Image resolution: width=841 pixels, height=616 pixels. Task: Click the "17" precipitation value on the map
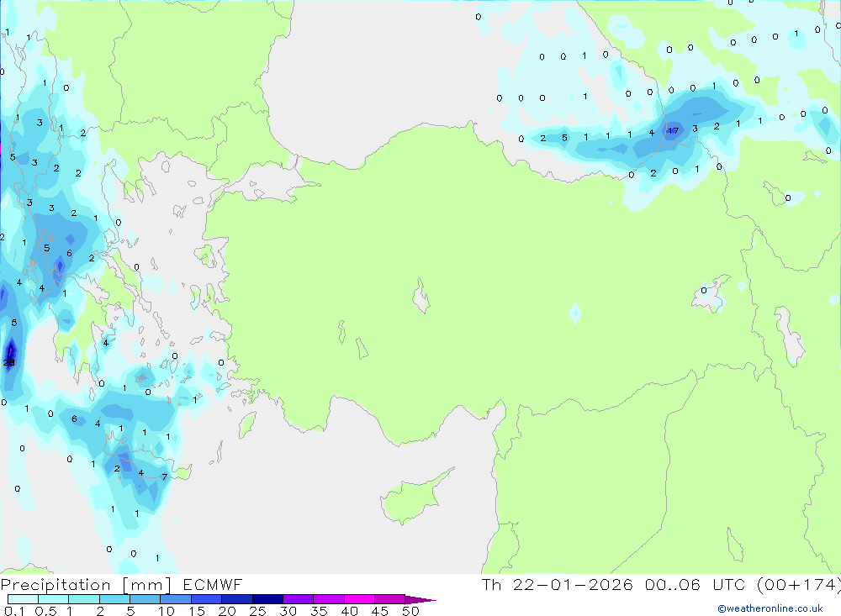[673, 130]
